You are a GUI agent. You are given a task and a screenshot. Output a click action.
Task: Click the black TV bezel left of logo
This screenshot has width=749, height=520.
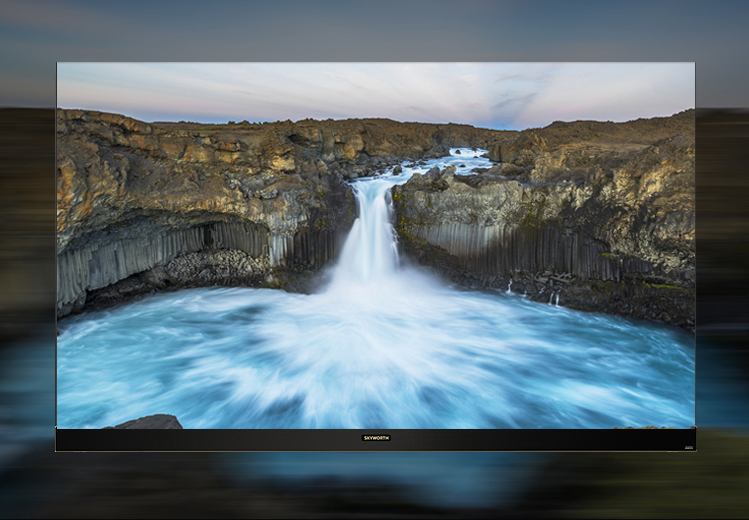pos(200,439)
